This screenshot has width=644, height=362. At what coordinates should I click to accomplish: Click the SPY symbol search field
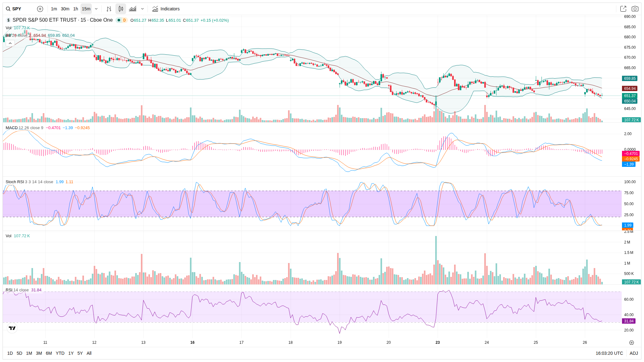pyautogui.click(x=17, y=9)
